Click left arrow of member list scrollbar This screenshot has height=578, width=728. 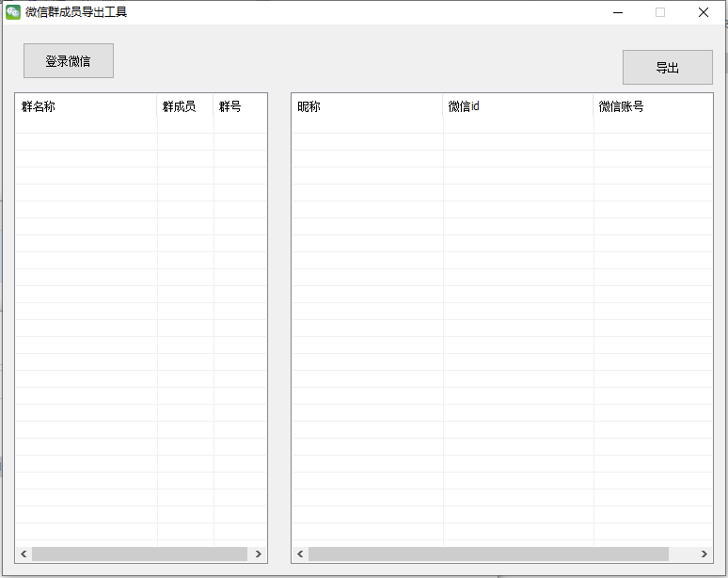[x=300, y=554]
